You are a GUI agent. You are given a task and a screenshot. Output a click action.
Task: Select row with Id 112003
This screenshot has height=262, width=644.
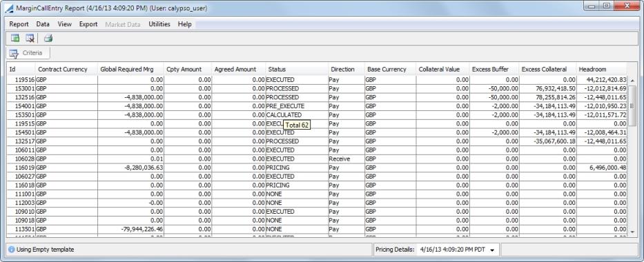pyautogui.click(x=317, y=203)
